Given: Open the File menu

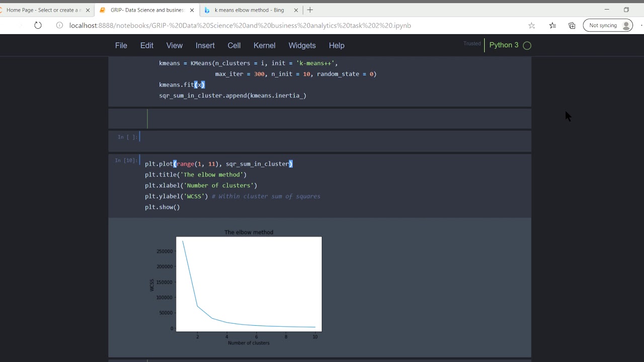Looking at the screenshot, I should pyautogui.click(x=121, y=45).
